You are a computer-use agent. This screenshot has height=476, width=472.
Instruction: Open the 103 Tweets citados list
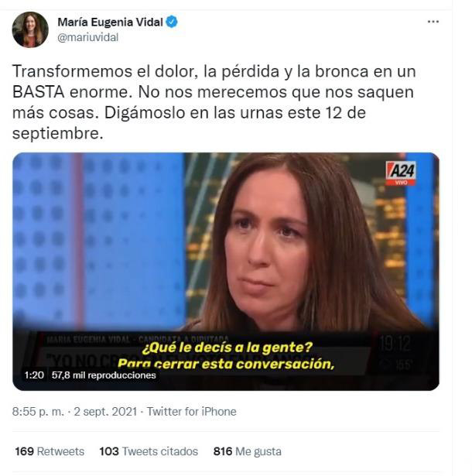(149, 451)
